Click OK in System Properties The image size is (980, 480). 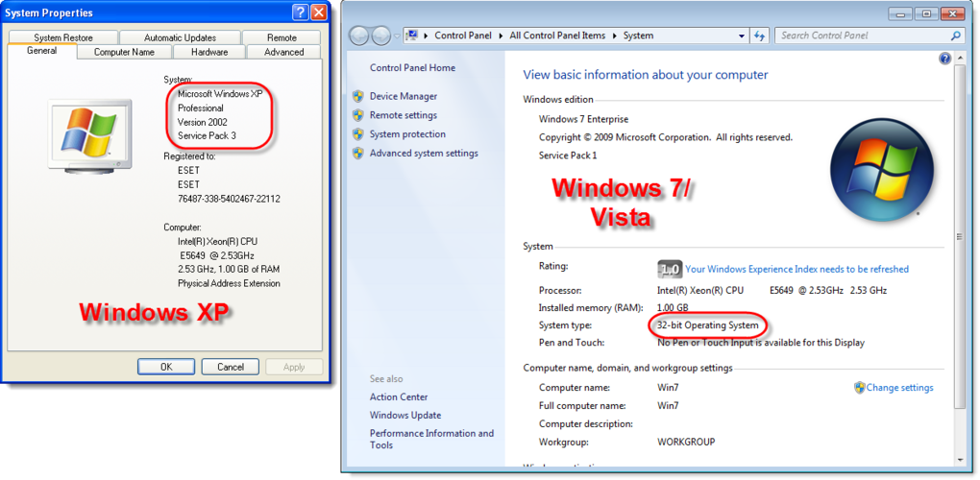pyautogui.click(x=165, y=367)
